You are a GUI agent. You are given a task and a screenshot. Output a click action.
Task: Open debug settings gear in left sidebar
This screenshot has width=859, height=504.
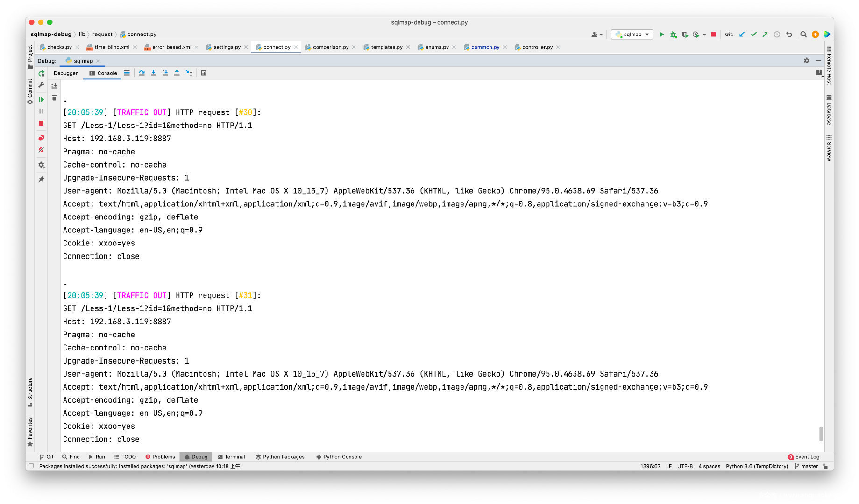pos(41,165)
